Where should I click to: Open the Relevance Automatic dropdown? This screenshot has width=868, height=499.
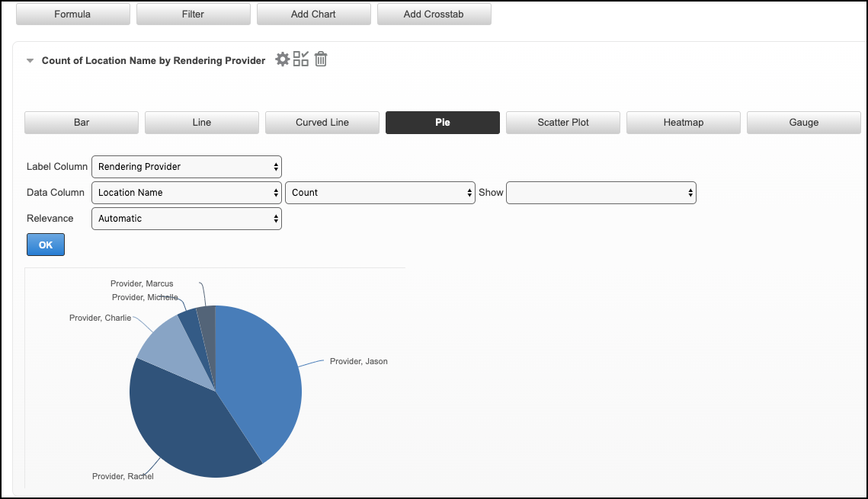point(186,219)
